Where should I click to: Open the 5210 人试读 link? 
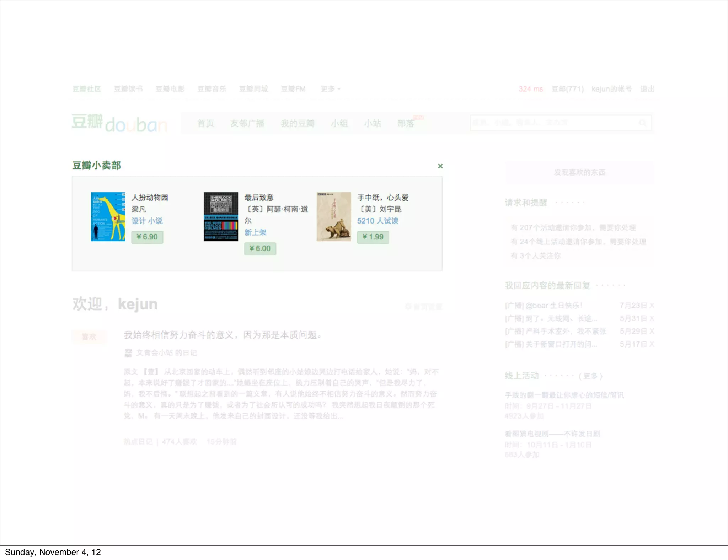tap(378, 221)
